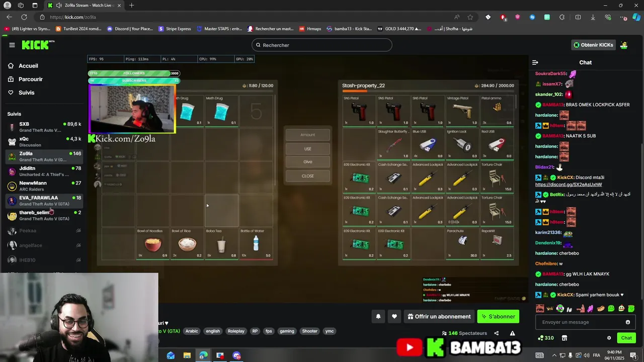
Task: Select the Vintage Pistol stash item
Action: (x=462, y=111)
